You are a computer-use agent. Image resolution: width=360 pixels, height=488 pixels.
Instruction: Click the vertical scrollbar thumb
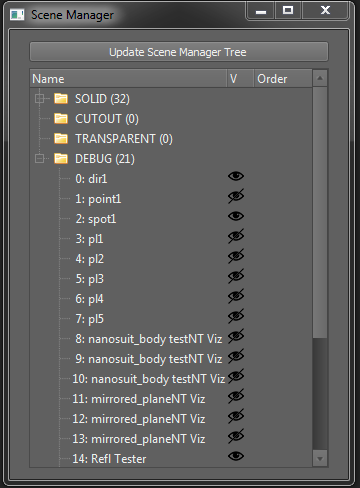pos(320,213)
